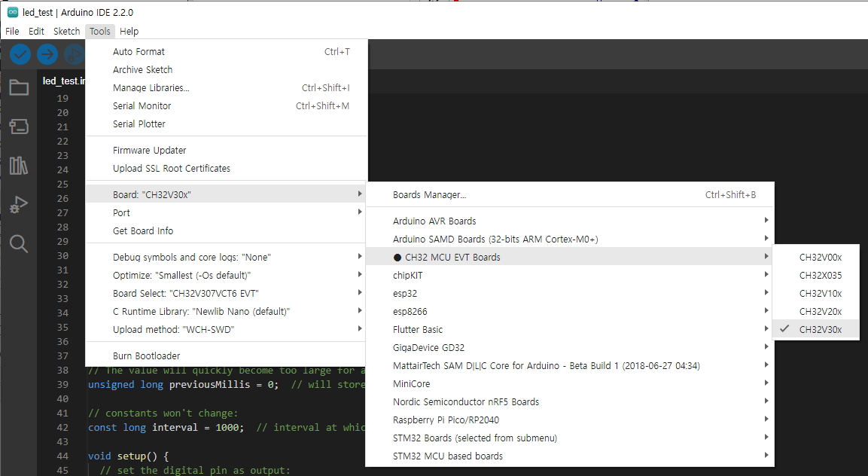868x476 pixels.
Task: Expand Flutter Basic boards list
Action: click(570, 330)
